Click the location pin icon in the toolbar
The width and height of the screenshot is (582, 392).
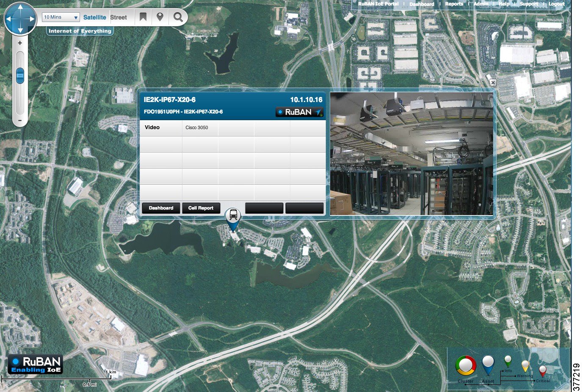(x=160, y=17)
